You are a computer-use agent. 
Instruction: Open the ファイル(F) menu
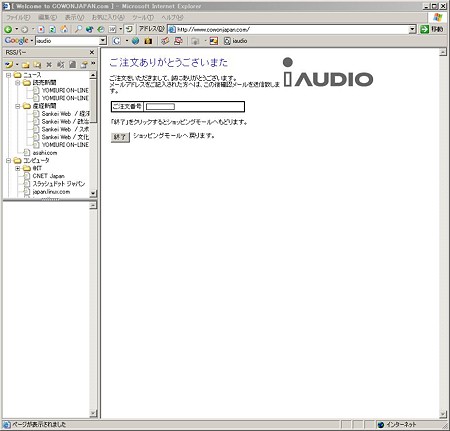point(18,17)
